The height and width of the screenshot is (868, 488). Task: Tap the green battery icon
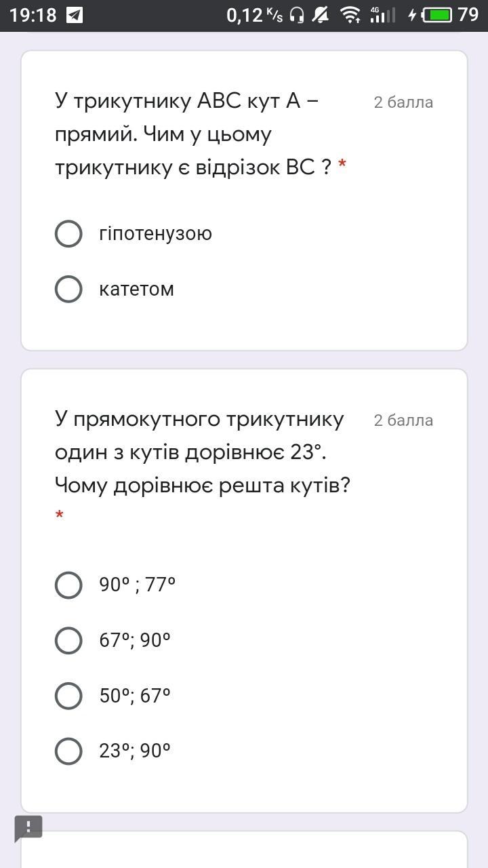coord(437,15)
